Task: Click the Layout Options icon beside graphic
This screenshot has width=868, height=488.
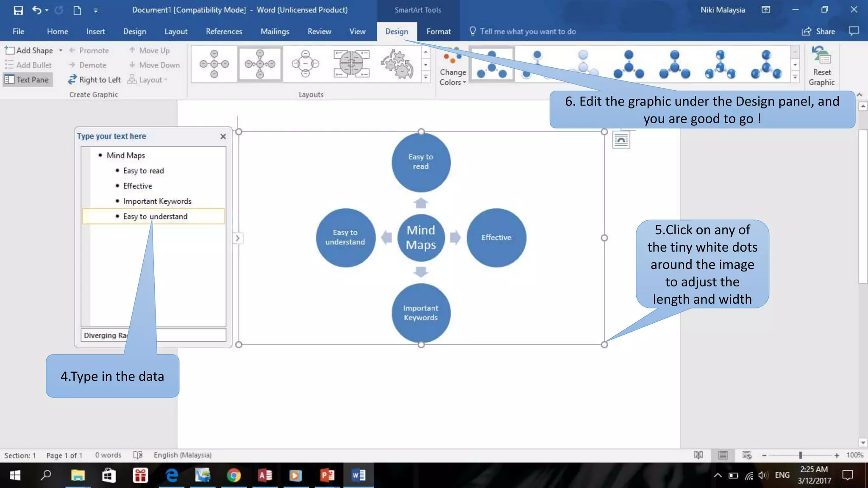Action: pos(621,140)
